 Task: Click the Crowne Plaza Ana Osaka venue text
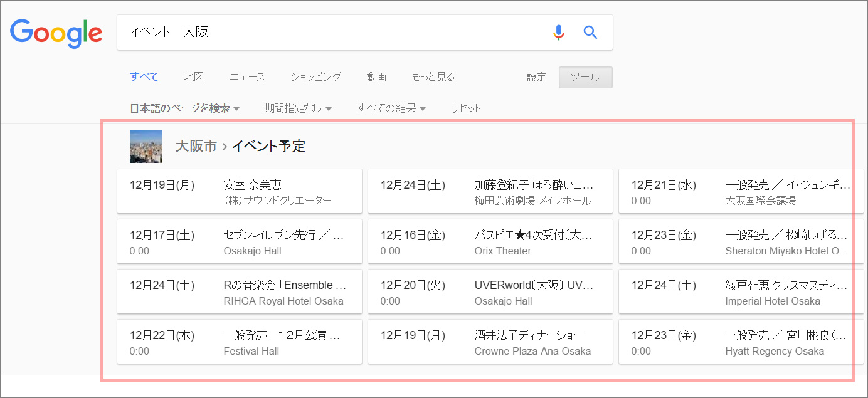(x=532, y=351)
